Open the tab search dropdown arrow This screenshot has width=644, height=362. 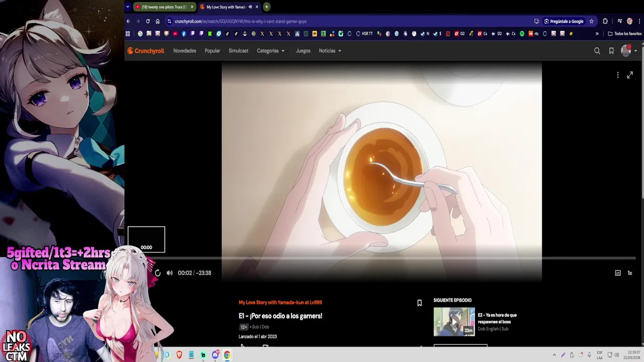pos(128,7)
